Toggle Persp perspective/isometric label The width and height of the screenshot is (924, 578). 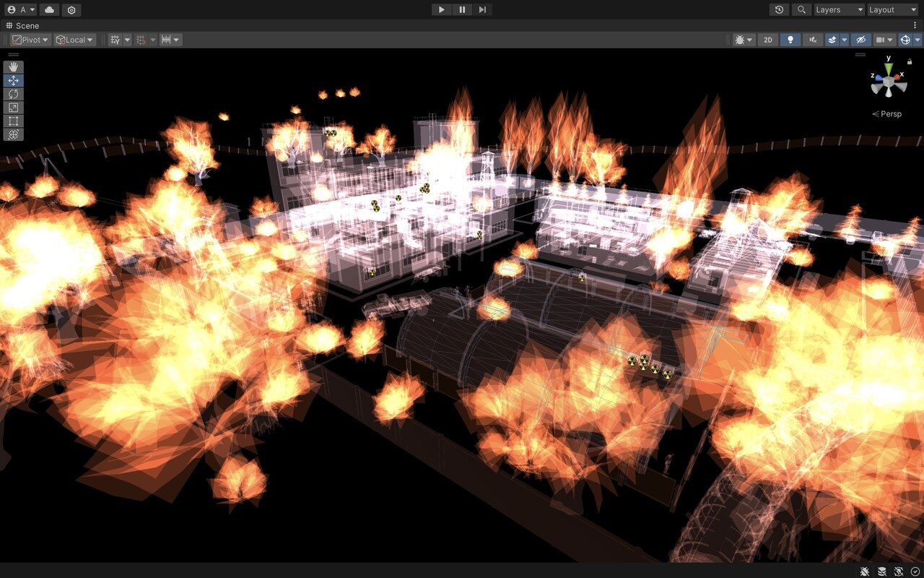coord(887,113)
